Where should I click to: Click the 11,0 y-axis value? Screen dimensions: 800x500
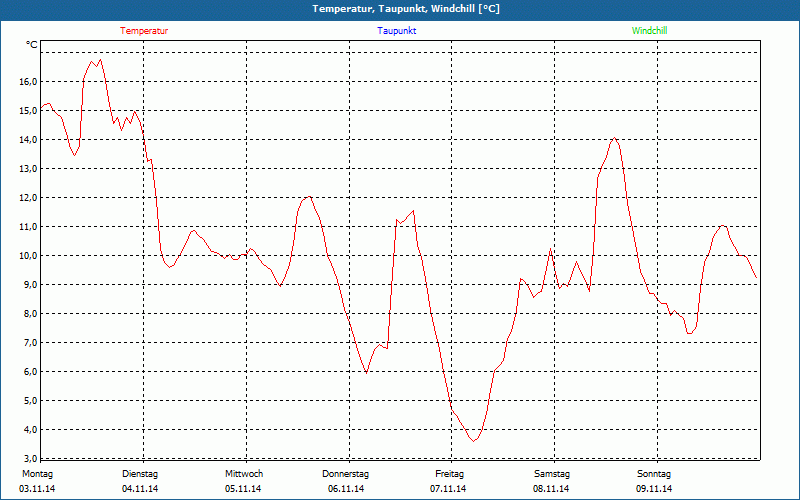30,227
